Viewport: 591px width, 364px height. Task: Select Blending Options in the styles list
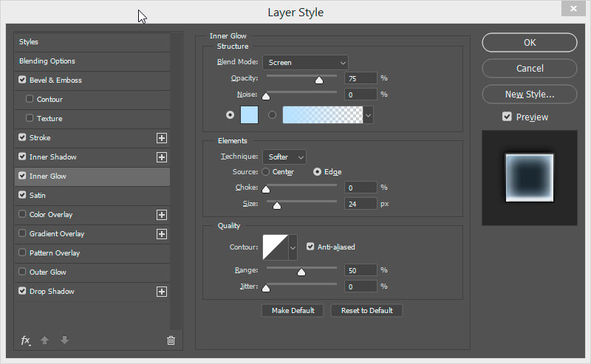[x=92, y=61]
